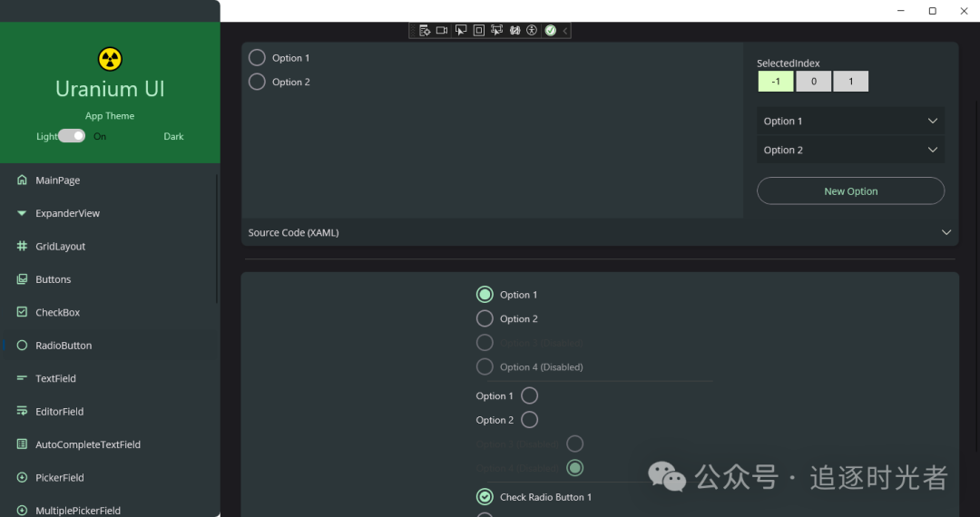Click the "Light" theme label
Screen dimensions: 980x517
click(46, 136)
